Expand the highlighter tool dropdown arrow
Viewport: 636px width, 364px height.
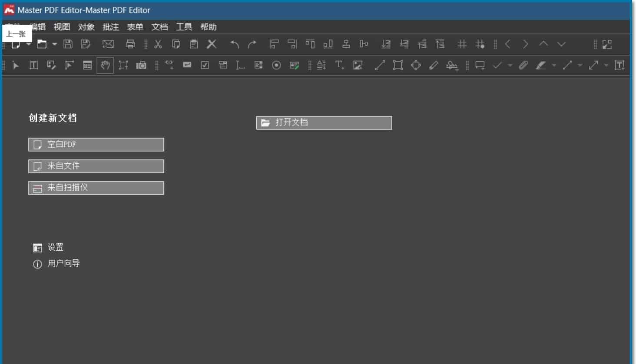(x=554, y=66)
